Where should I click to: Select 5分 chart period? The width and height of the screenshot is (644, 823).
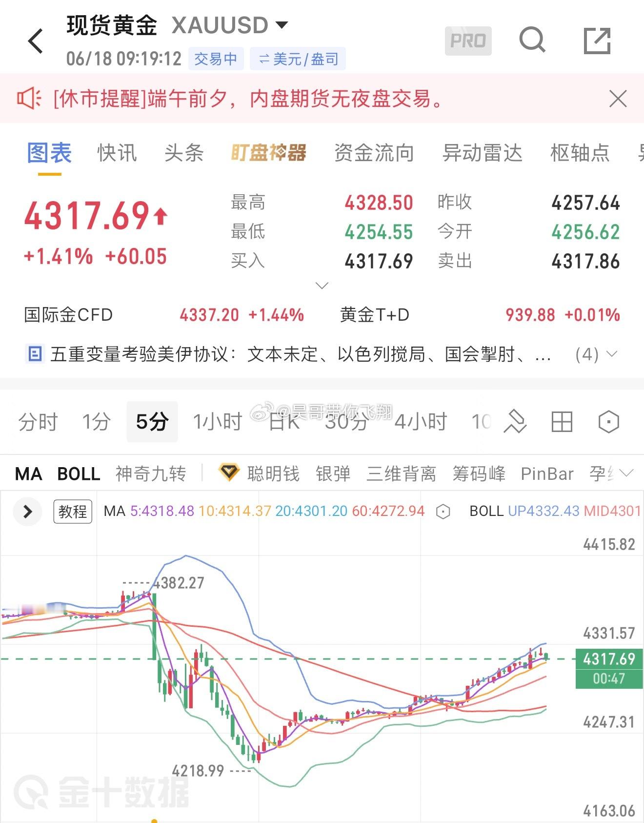pos(152,422)
